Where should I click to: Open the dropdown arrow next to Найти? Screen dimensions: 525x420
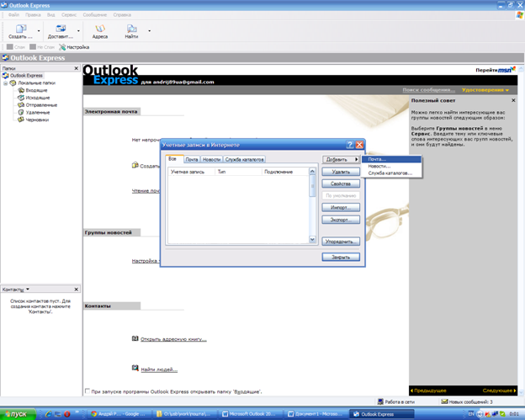(149, 31)
